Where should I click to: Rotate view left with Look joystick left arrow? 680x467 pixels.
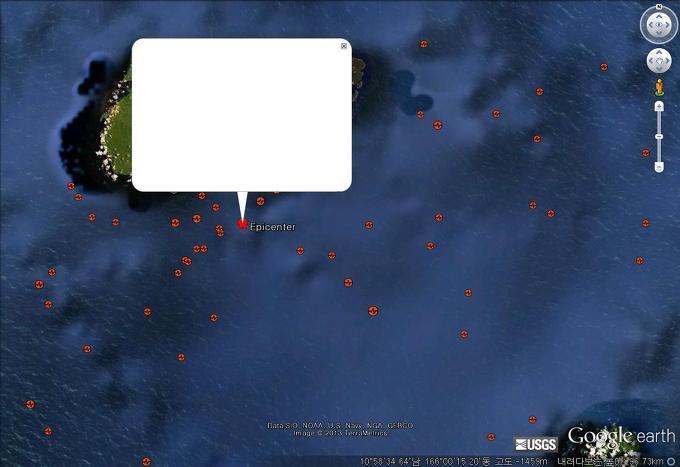650,25
